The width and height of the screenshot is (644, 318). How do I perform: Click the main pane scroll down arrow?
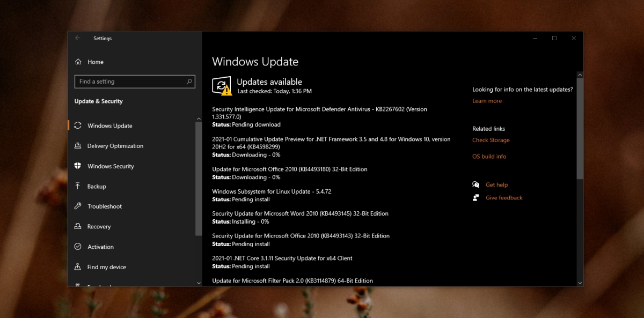pos(580,283)
